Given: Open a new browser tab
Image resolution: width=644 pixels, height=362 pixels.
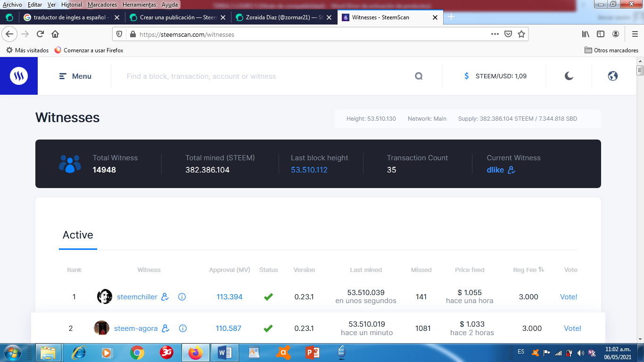Looking at the screenshot, I should pyautogui.click(x=451, y=17).
